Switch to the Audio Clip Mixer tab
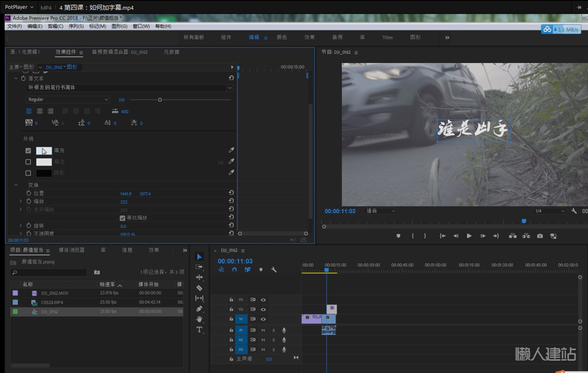The height and width of the screenshot is (373, 588). click(120, 52)
